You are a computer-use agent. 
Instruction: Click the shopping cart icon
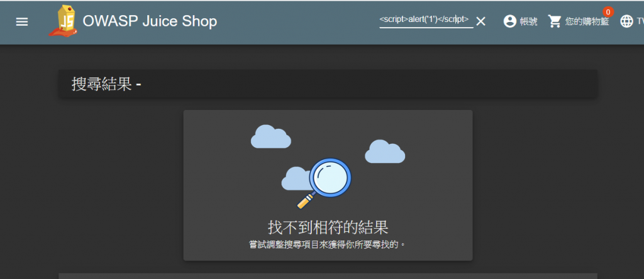coord(555,21)
